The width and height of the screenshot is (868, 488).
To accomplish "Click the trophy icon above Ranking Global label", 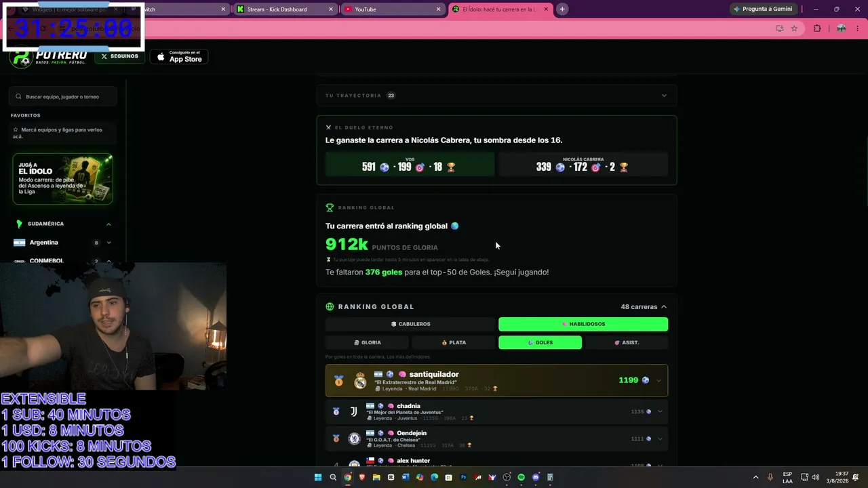I will tap(330, 207).
